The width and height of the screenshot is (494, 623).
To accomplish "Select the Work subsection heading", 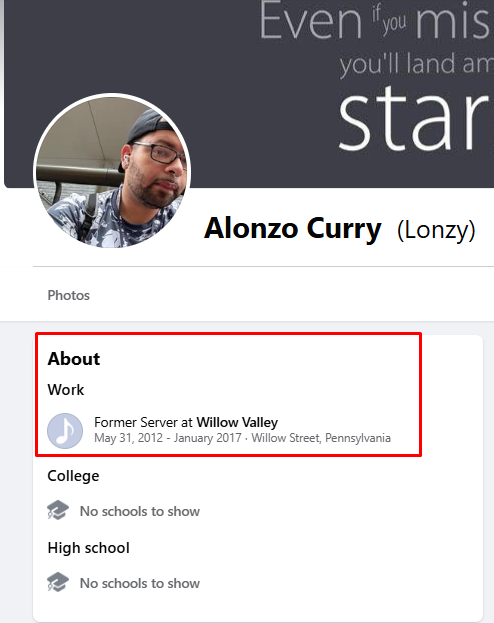I will click(66, 390).
